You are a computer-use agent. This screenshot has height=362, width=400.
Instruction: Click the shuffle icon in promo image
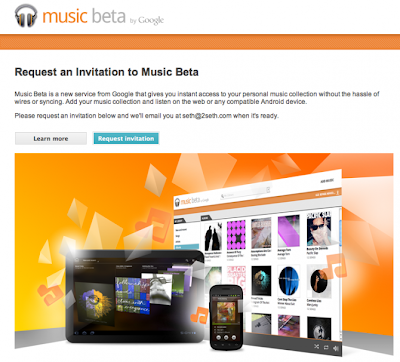coord(316,347)
